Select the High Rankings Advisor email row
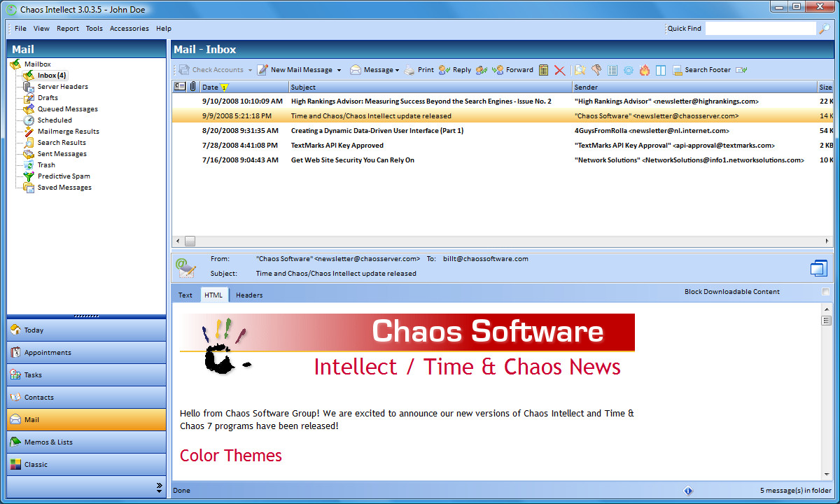The image size is (840, 504). tap(502, 101)
